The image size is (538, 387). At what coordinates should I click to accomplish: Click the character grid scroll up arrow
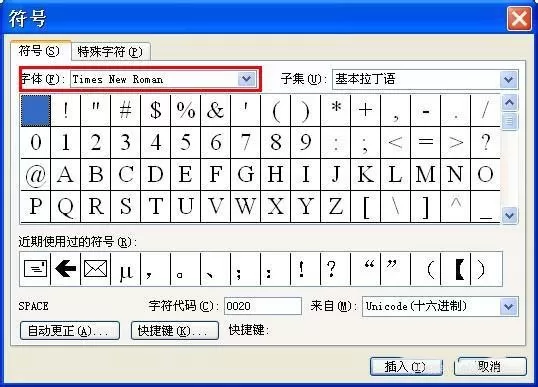tap(509, 102)
